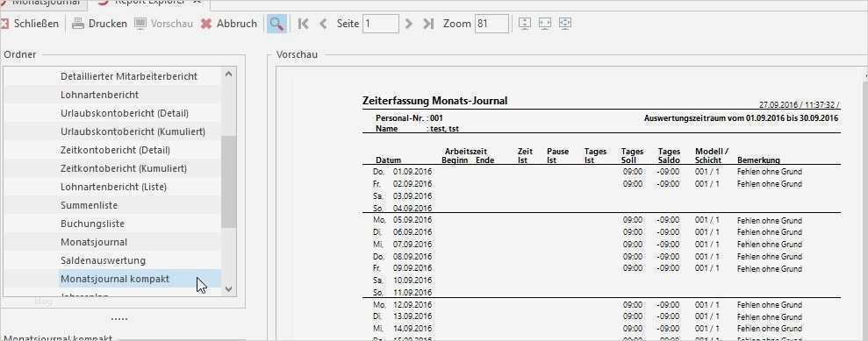The width and height of the screenshot is (868, 341).
Task: Click the Abbruch cancel button
Action: tap(229, 24)
